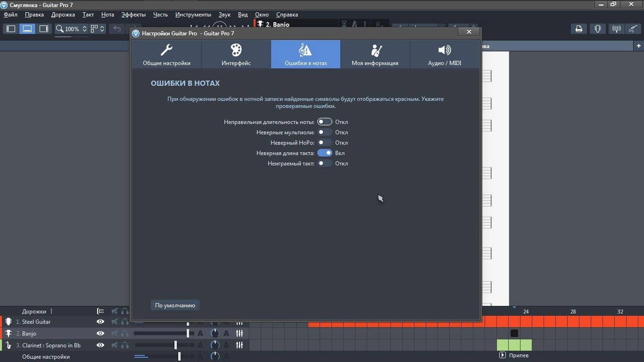
Task: Open the Правка menu
Action: 34,15
